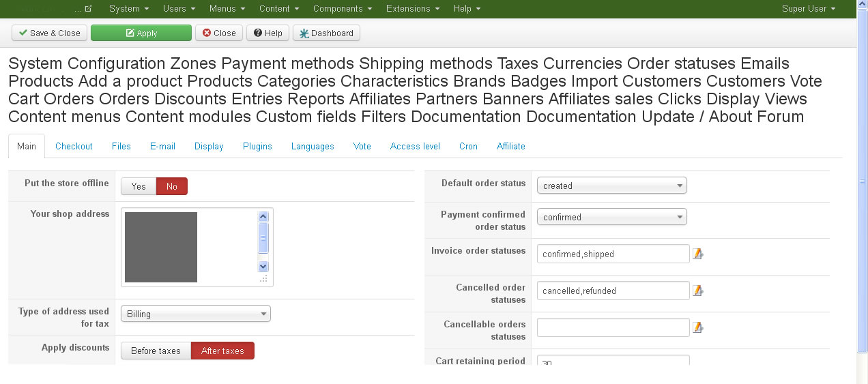Click the external site link icon in top bar
The height and width of the screenshot is (384, 868).
(88, 9)
